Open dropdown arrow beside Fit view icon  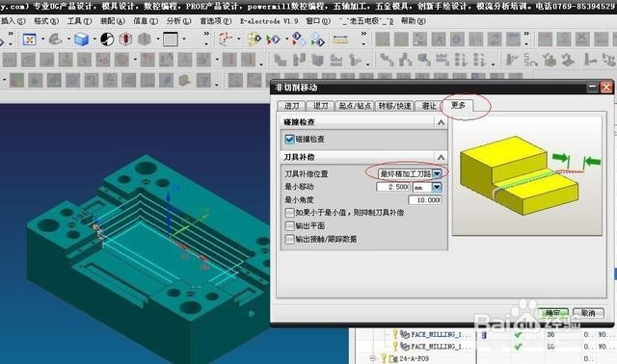(42, 39)
